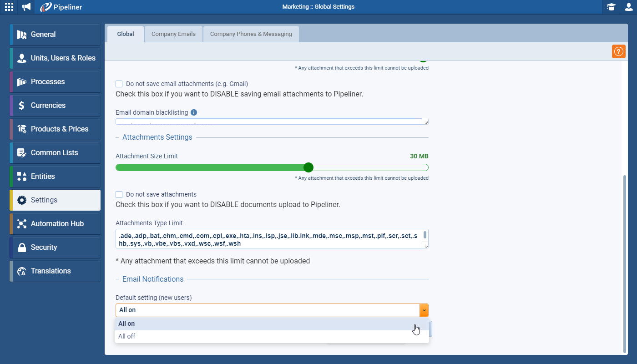The image size is (637, 364).
Task: Open the graduation cap learning icon
Action: click(x=611, y=7)
